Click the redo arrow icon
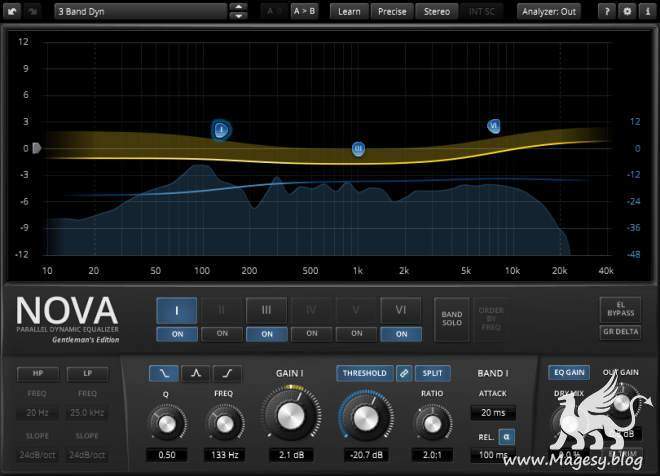 coord(32,11)
